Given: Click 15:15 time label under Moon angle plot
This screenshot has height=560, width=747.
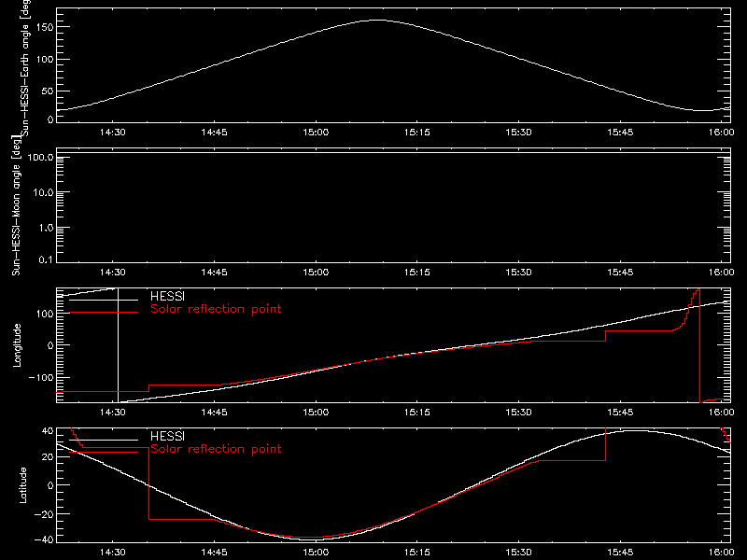Looking at the screenshot, I should pyautogui.click(x=416, y=273).
